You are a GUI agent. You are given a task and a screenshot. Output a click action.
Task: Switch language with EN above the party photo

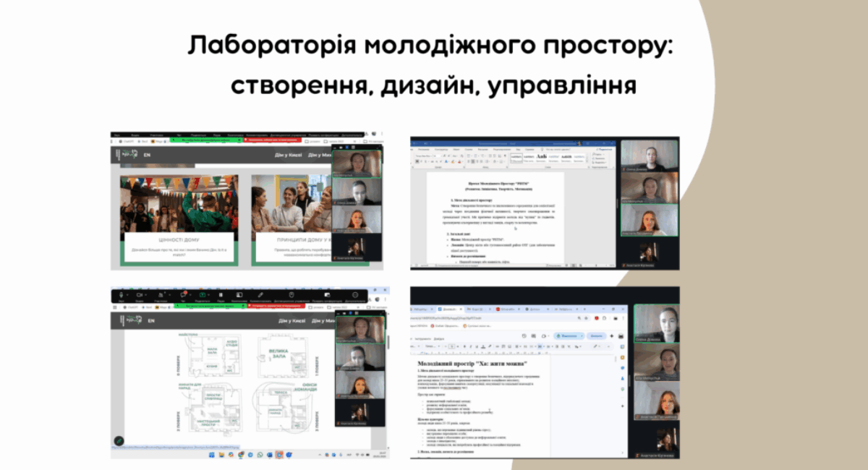click(147, 155)
